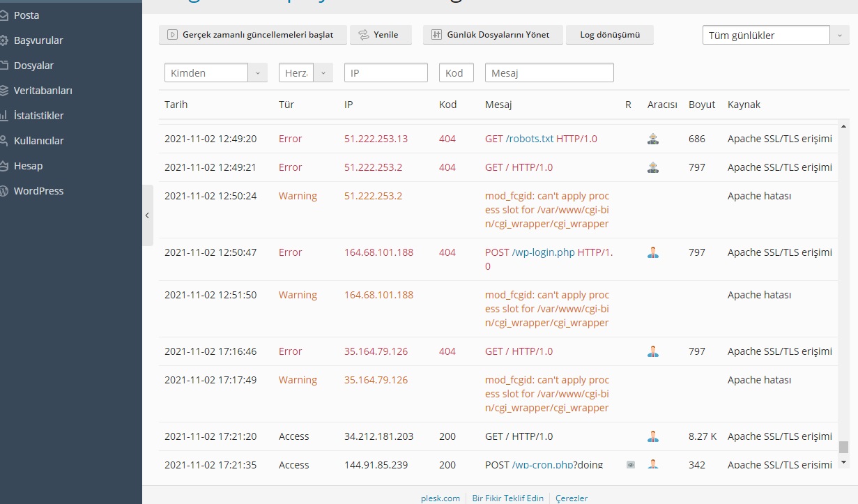Select IP 51.222.253.13

(x=376, y=139)
